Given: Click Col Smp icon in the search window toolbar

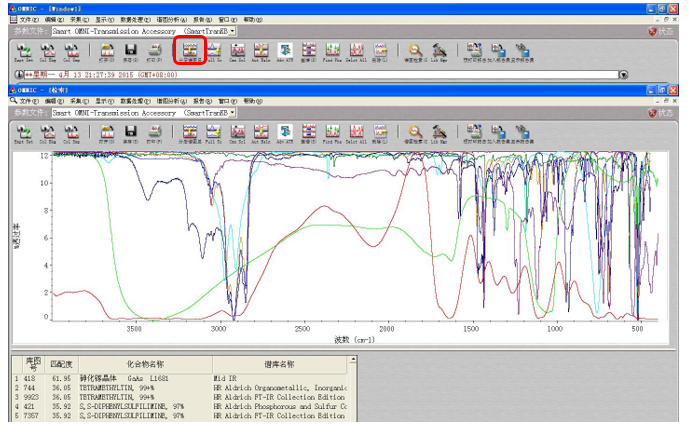Looking at the screenshot, I should [x=71, y=133].
